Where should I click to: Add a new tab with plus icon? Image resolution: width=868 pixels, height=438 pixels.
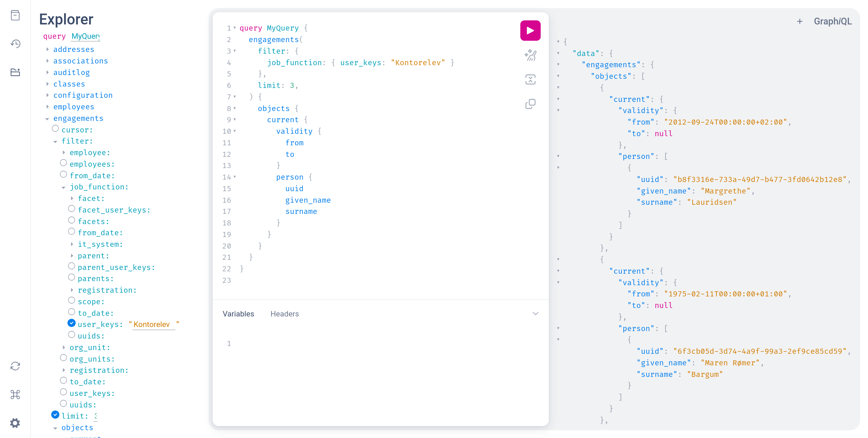tap(799, 21)
